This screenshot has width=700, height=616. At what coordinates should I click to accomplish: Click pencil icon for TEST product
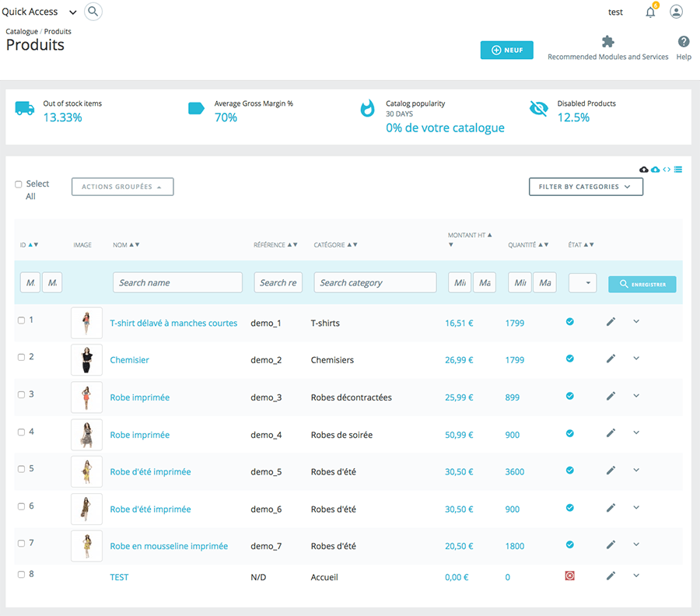coord(611,576)
